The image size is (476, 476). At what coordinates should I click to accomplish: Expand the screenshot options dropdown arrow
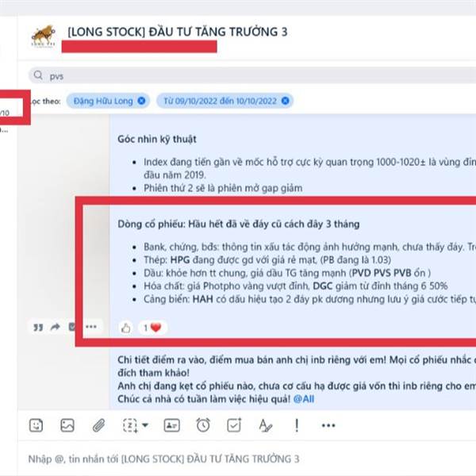(145, 425)
